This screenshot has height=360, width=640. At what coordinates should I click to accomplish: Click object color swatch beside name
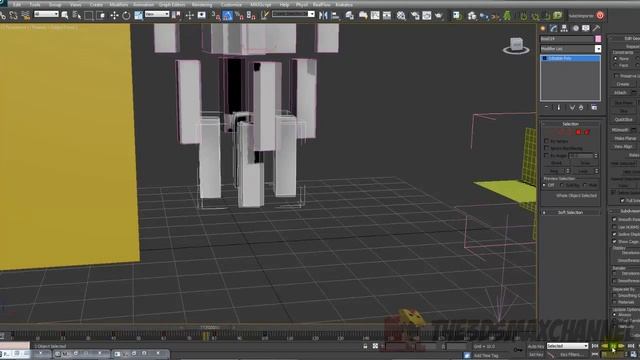598,39
